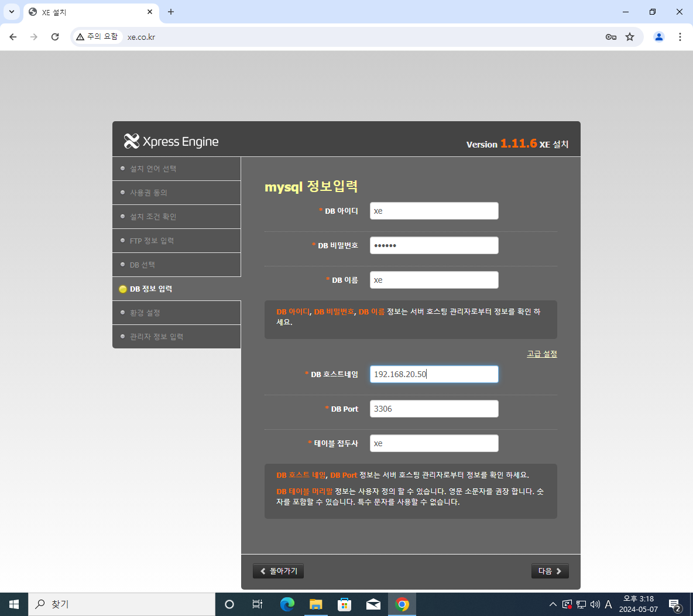Click the 다음 next button
This screenshot has height=616, width=693.
550,571
